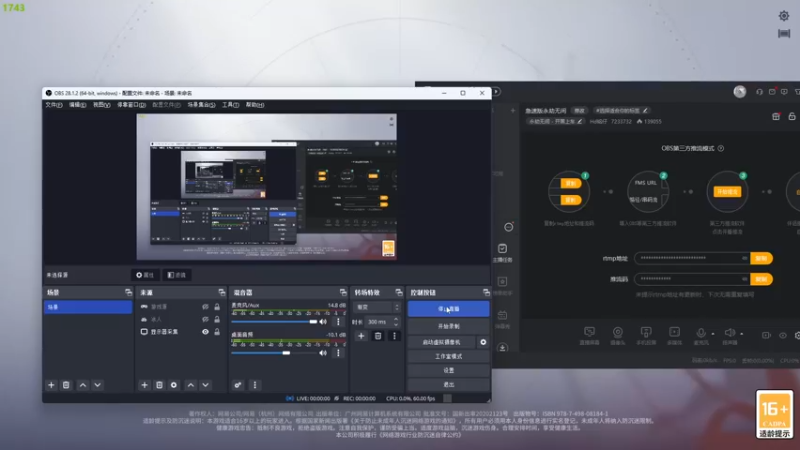
Task: Add a new source with the plus button
Action: (x=144, y=385)
